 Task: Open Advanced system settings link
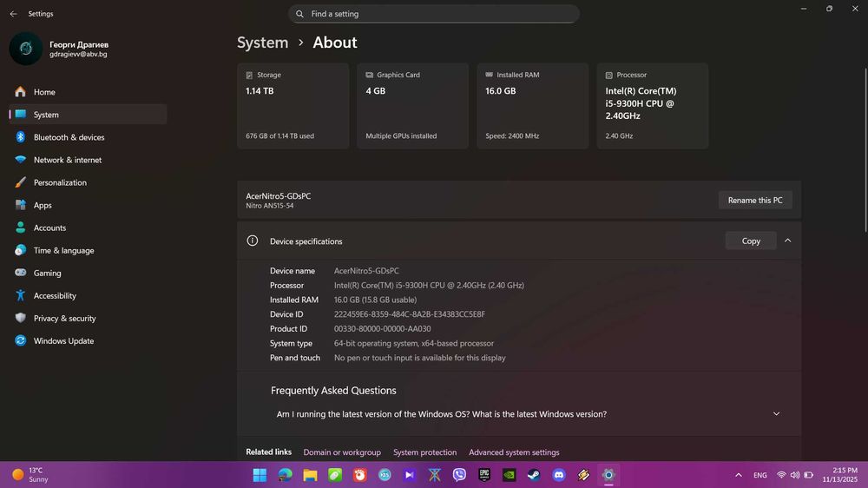(514, 452)
